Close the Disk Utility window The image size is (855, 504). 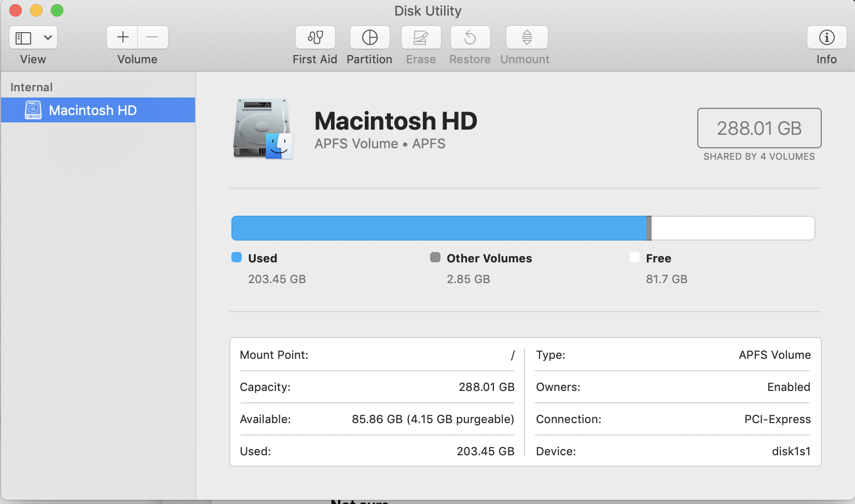pos(16,10)
